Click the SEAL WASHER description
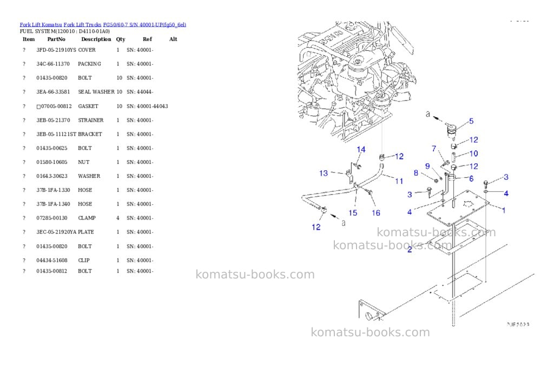This screenshot has height=392, width=554. 96,92
